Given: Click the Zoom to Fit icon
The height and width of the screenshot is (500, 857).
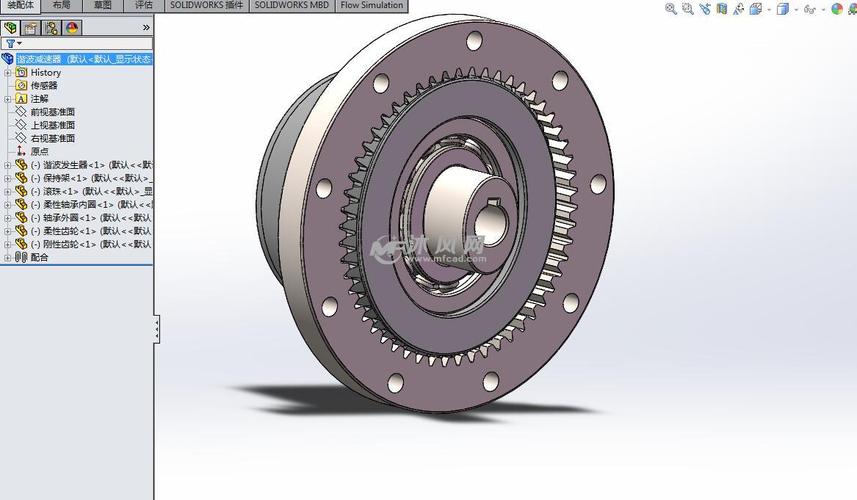Looking at the screenshot, I should point(671,9).
